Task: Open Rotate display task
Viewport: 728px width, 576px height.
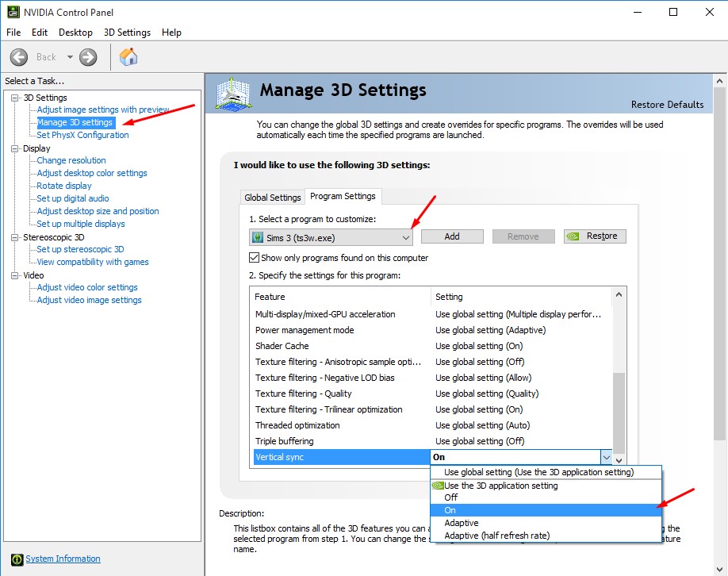Action: (64, 186)
